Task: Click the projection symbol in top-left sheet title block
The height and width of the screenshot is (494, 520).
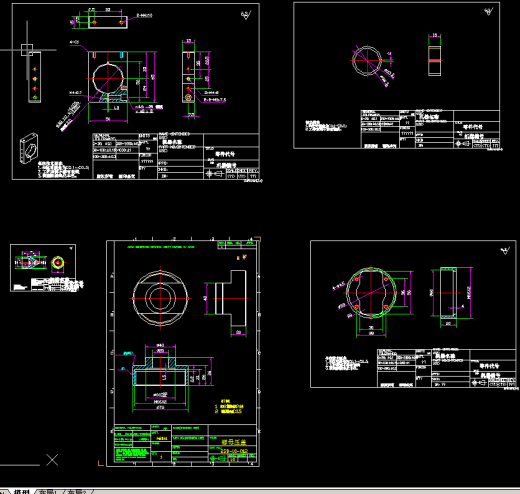Action: coord(214,174)
